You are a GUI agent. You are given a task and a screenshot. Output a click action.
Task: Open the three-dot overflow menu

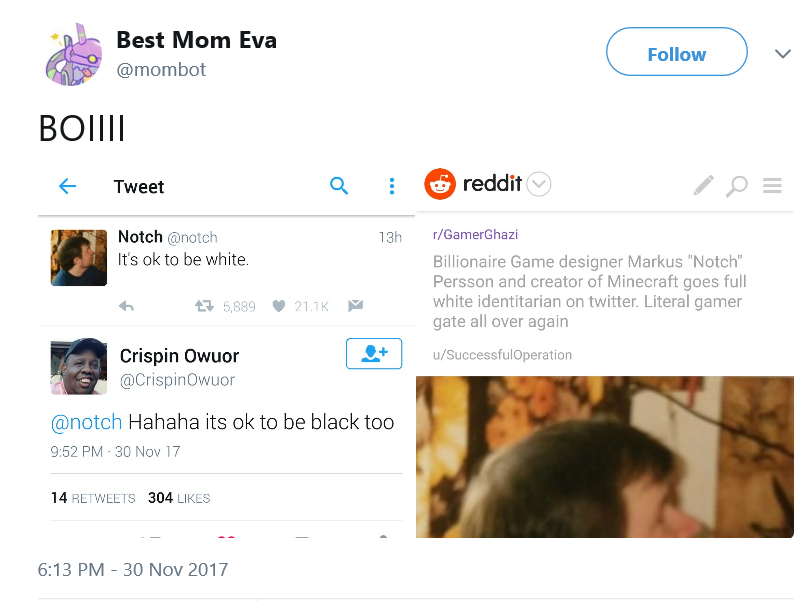tap(392, 186)
